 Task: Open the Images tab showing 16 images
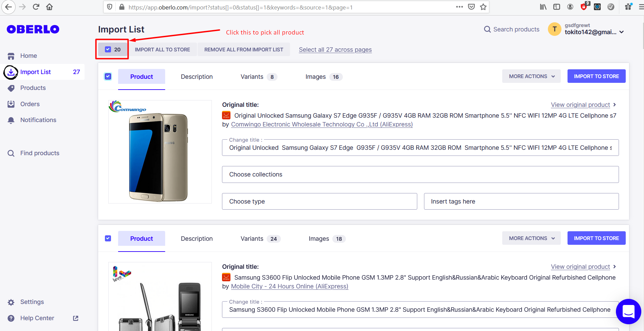[324, 77]
